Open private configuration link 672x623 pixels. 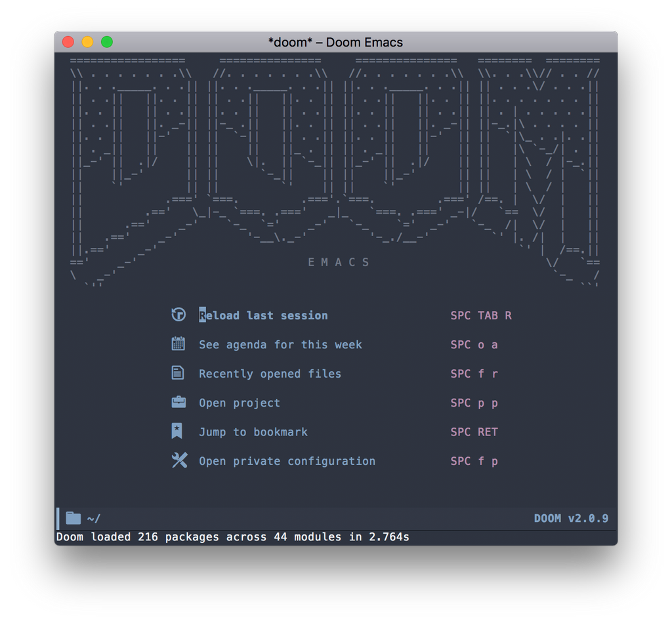tap(287, 461)
